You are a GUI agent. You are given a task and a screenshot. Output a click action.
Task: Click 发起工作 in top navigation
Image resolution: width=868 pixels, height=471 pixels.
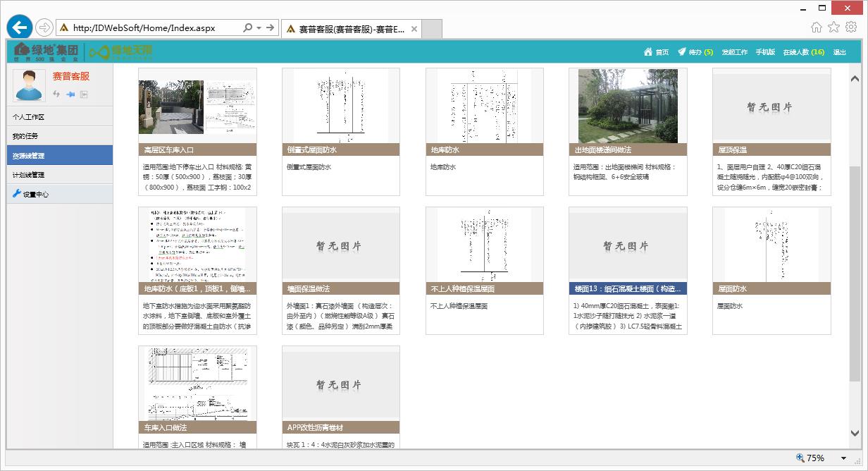(x=734, y=52)
